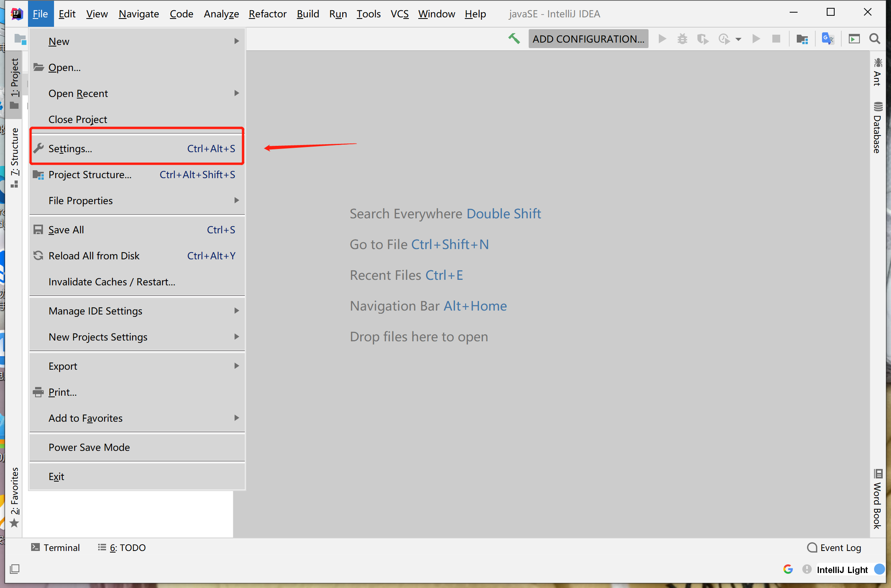Image resolution: width=891 pixels, height=588 pixels.
Task: Open the run-with-profiler dropdown arrow
Action: 738,39
